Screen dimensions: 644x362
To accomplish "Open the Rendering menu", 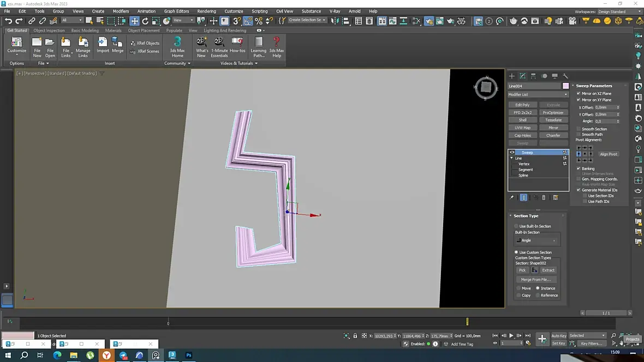I will [x=206, y=11].
